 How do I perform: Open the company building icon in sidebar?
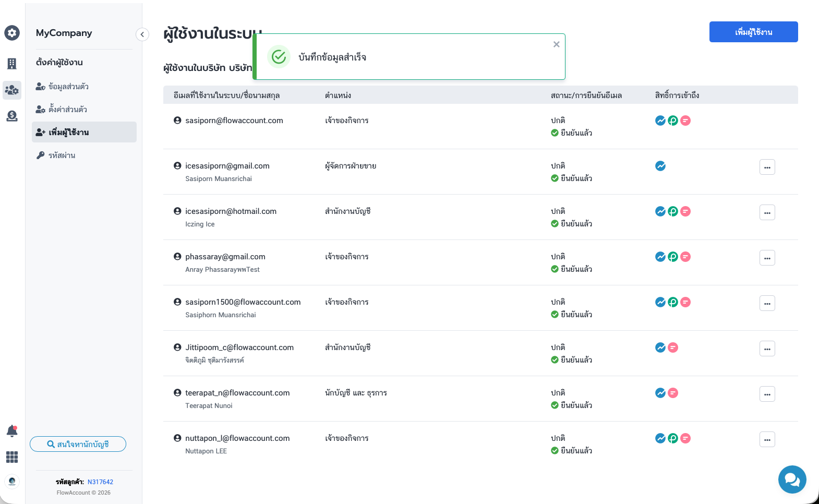point(12,64)
